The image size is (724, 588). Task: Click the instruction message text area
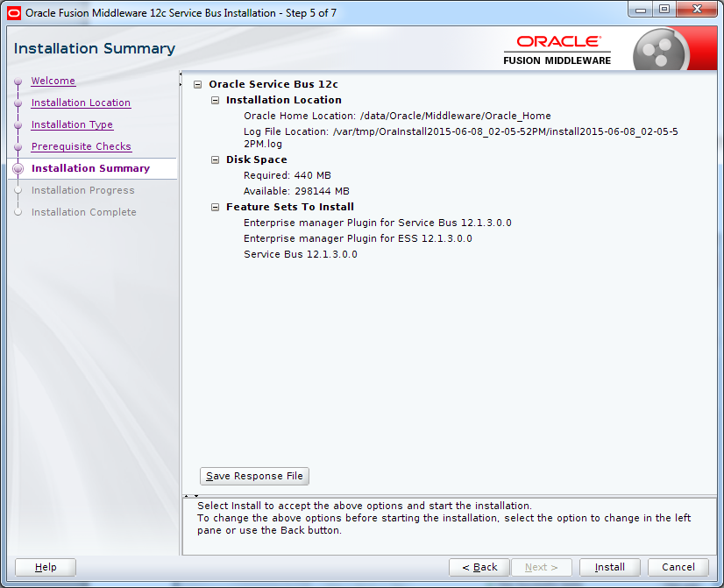450,527
